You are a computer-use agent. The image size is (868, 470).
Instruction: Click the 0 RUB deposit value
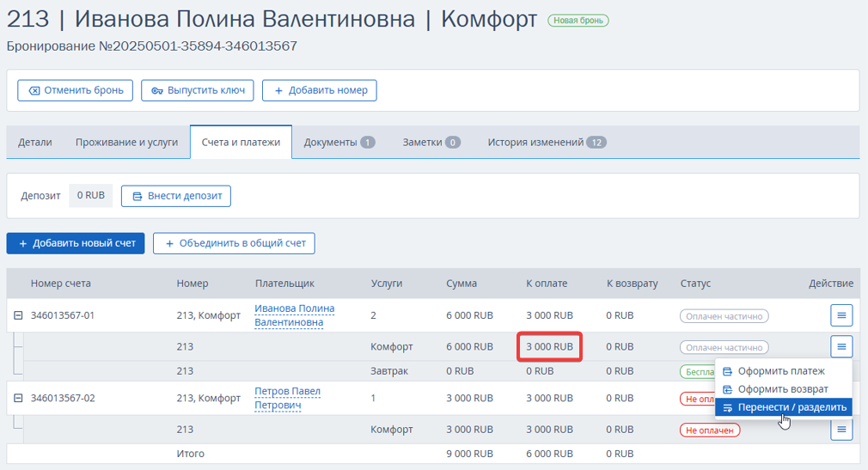point(91,195)
